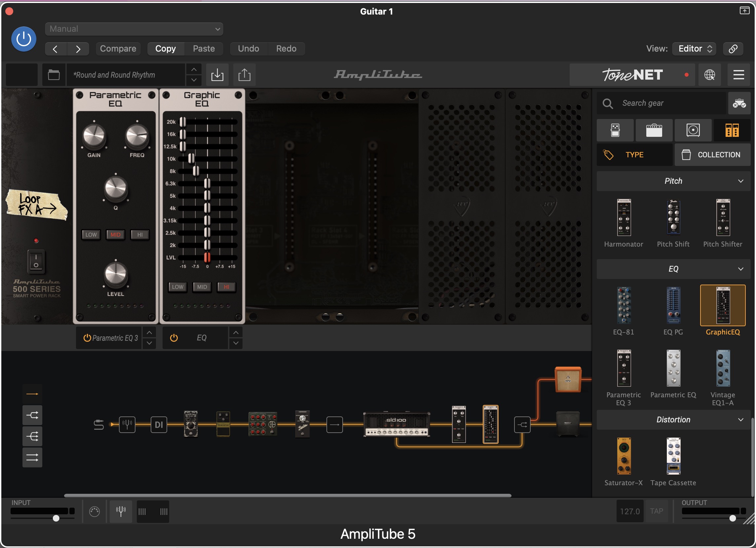Step Parametric EQ 3 slot up chevron
756x548 pixels.
coord(149,333)
